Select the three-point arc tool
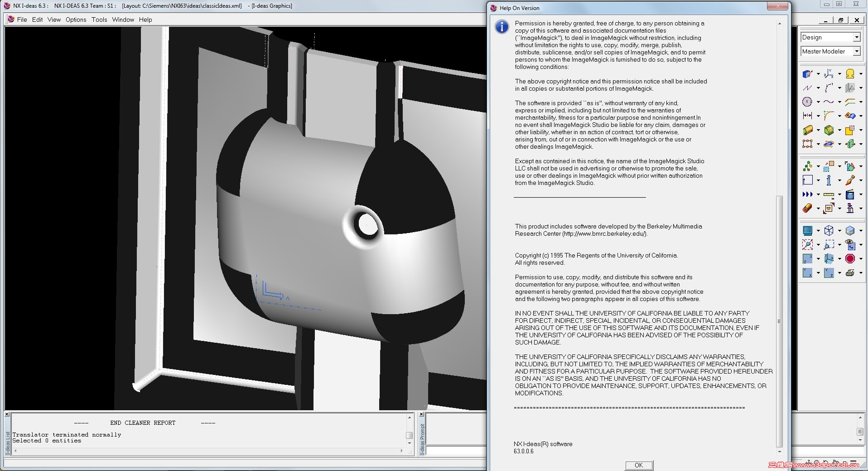The image size is (868, 471). coord(829,87)
